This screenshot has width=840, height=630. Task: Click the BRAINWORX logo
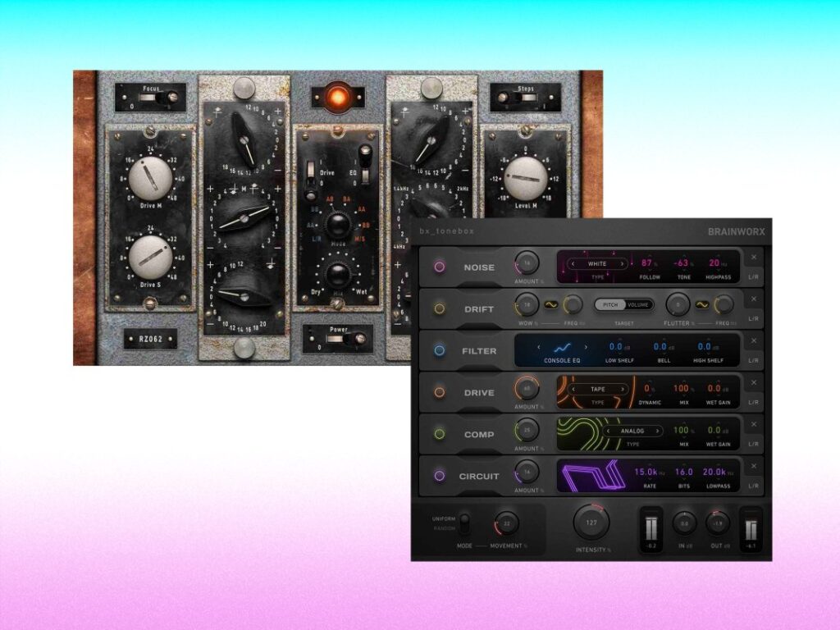click(737, 231)
